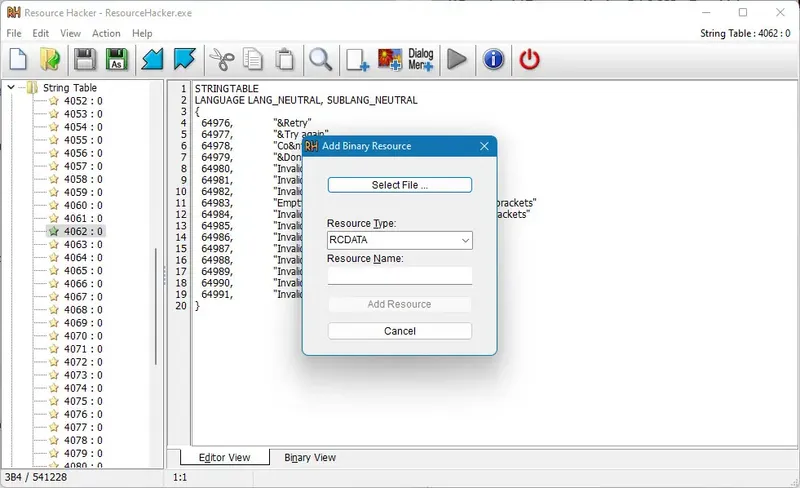Click the String Table : 4062 : 0 label

(x=745, y=33)
